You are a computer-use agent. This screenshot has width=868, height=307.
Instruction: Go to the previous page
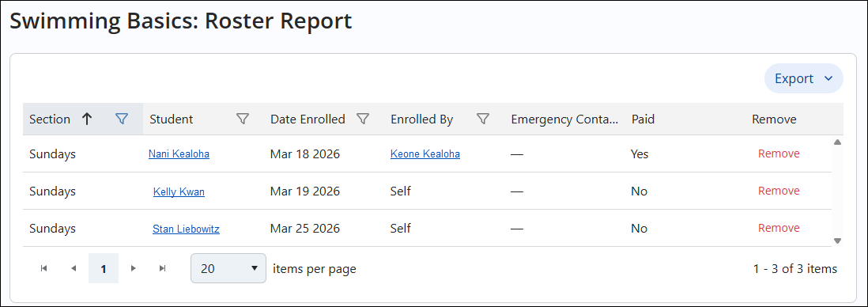pos(74,268)
